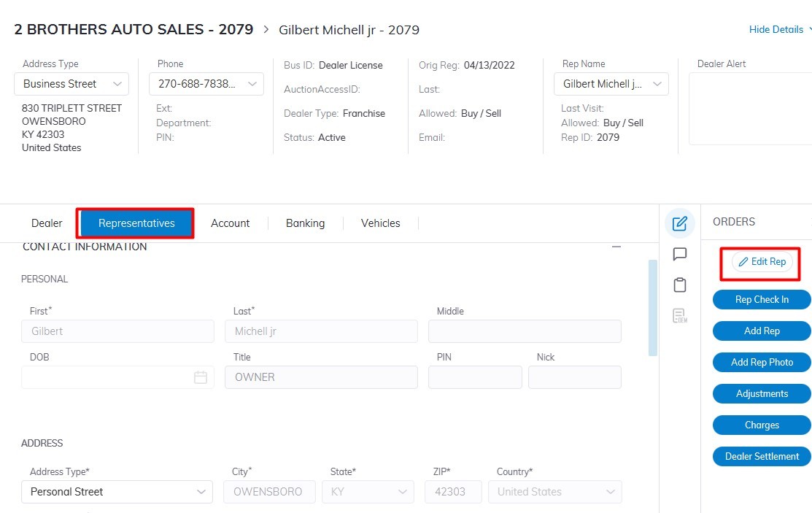Collapse the Contact Information section

[616, 247]
